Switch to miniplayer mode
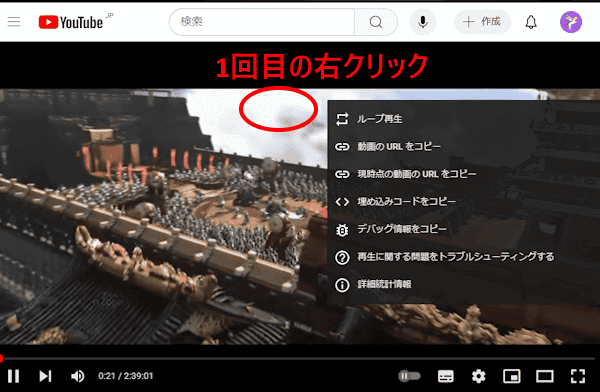600x392 pixels. 512,376
